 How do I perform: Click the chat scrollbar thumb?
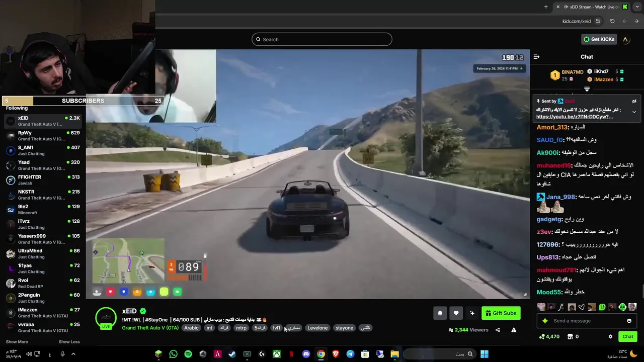[x=642, y=292]
